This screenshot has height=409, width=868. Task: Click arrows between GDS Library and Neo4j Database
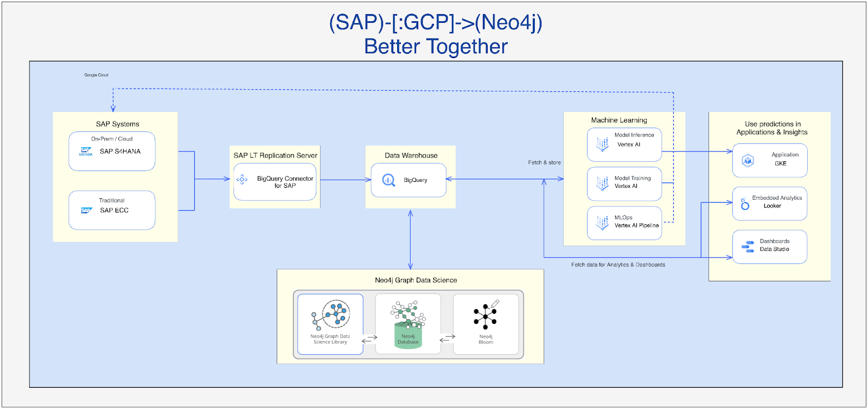[369, 339]
